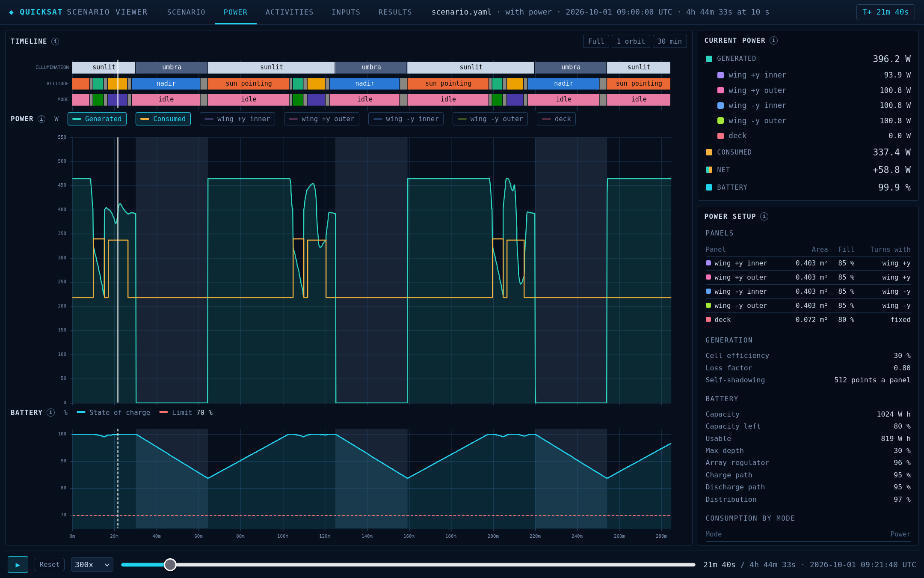Click the info icon next to TIMELINE
Viewport: 924px width, 578px height.
pyautogui.click(x=55, y=42)
